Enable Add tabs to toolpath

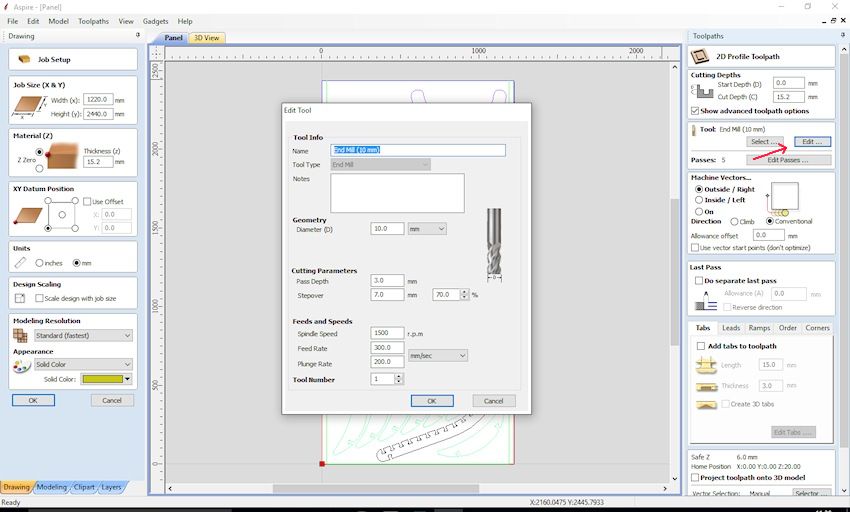(x=701, y=346)
